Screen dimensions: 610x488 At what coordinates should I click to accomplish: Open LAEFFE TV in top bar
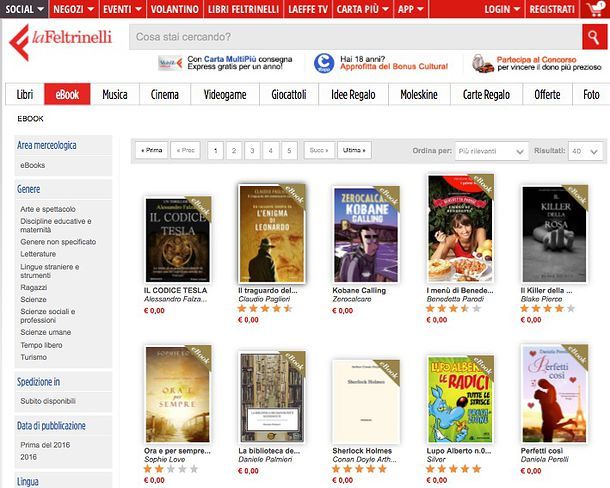coord(308,9)
